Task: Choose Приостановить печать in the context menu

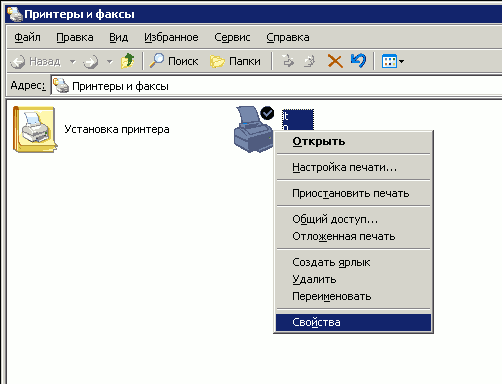Action: (353, 193)
